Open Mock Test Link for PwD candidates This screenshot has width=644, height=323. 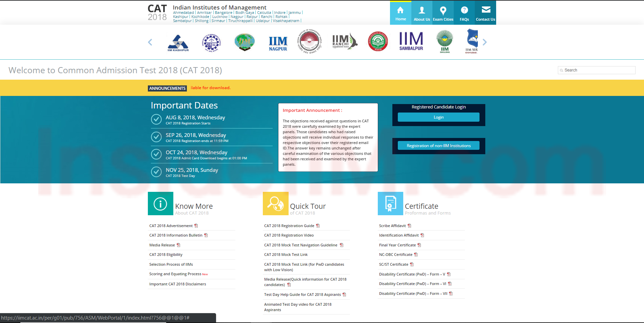(x=304, y=267)
